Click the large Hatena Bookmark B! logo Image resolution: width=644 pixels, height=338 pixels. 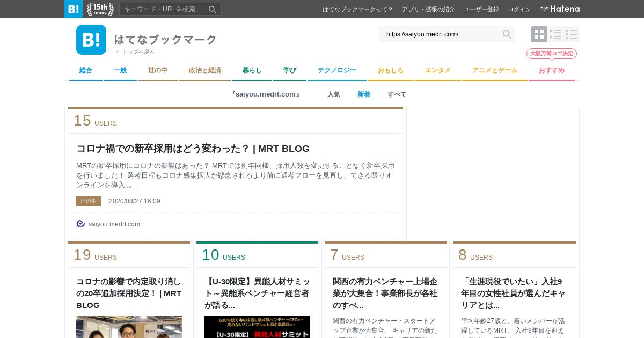pos(91,40)
